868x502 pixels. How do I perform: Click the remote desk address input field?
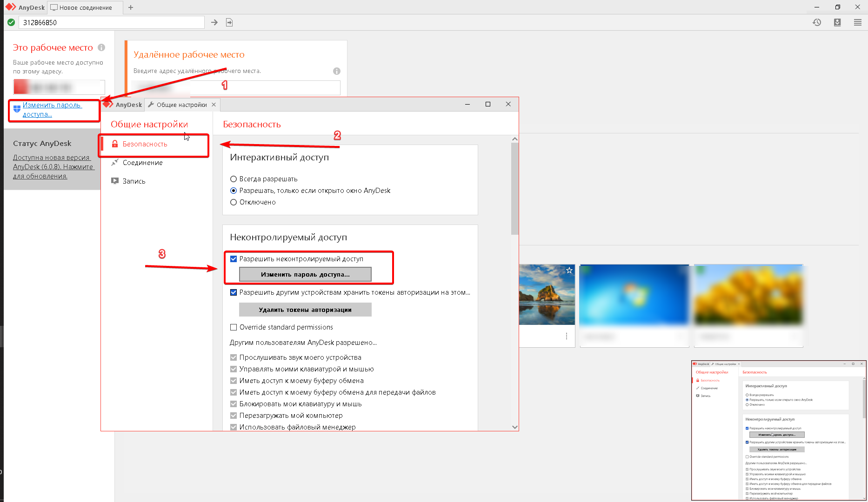click(237, 87)
